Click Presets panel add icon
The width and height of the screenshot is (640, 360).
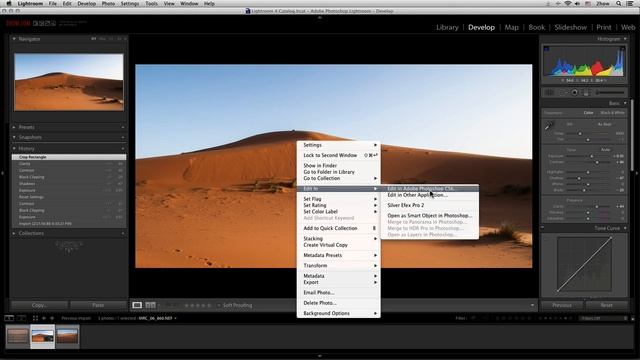[123, 127]
